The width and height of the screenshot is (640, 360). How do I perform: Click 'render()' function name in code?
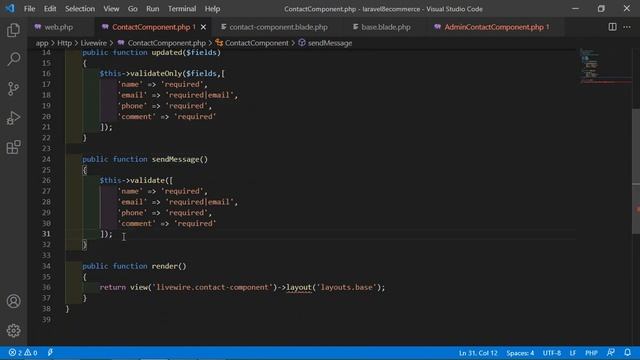pyautogui.click(x=169, y=266)
